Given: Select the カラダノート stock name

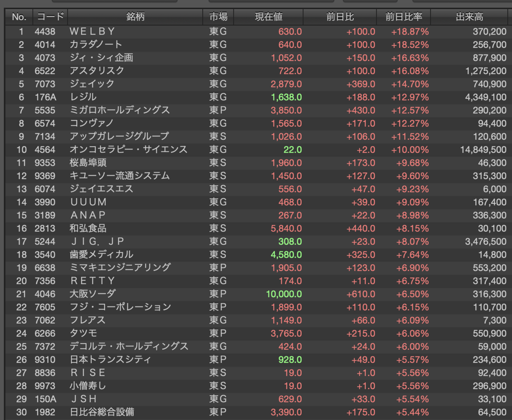Looking at the screenshot, I should [x=96, y=44].
